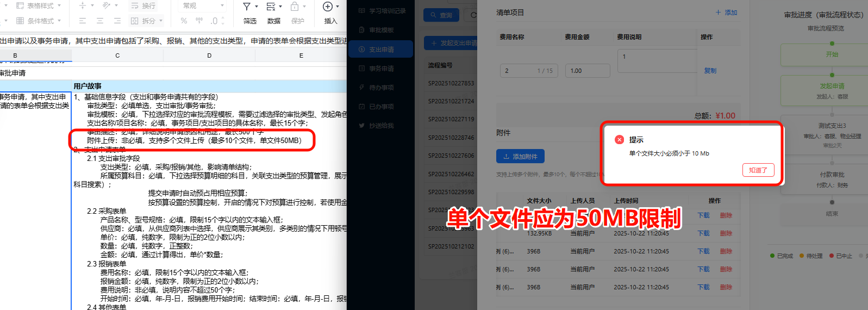868x310 pixels.
Task: Apply percent number format
Action: [184, 21]
